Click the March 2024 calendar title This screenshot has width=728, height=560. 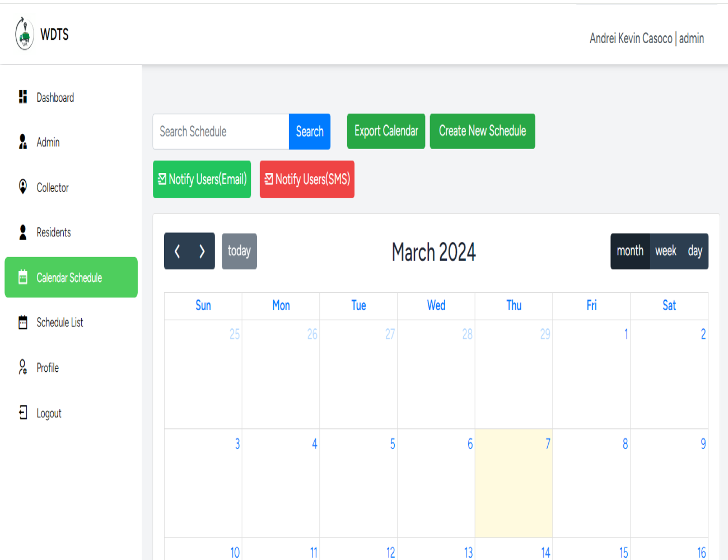click(433, 252)
